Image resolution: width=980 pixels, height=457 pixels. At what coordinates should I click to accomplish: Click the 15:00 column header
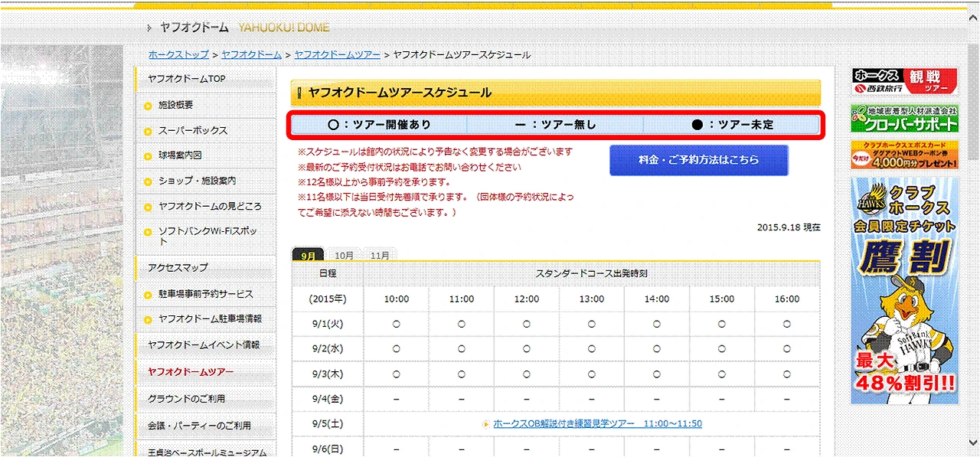(x=722, y=299)
